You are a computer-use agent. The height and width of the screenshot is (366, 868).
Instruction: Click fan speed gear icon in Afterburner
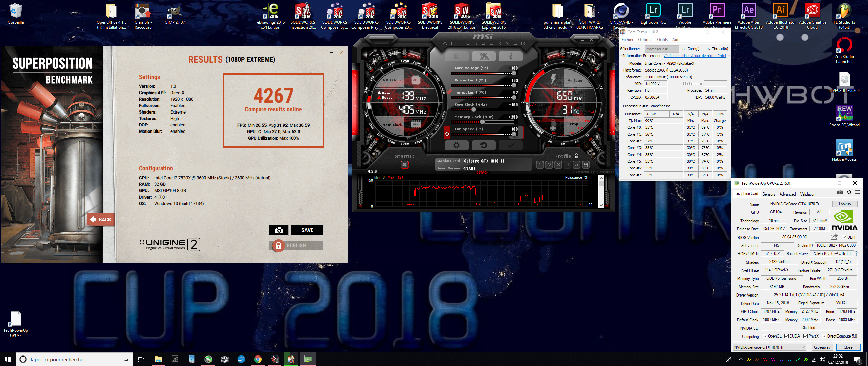tap(447, 134)
